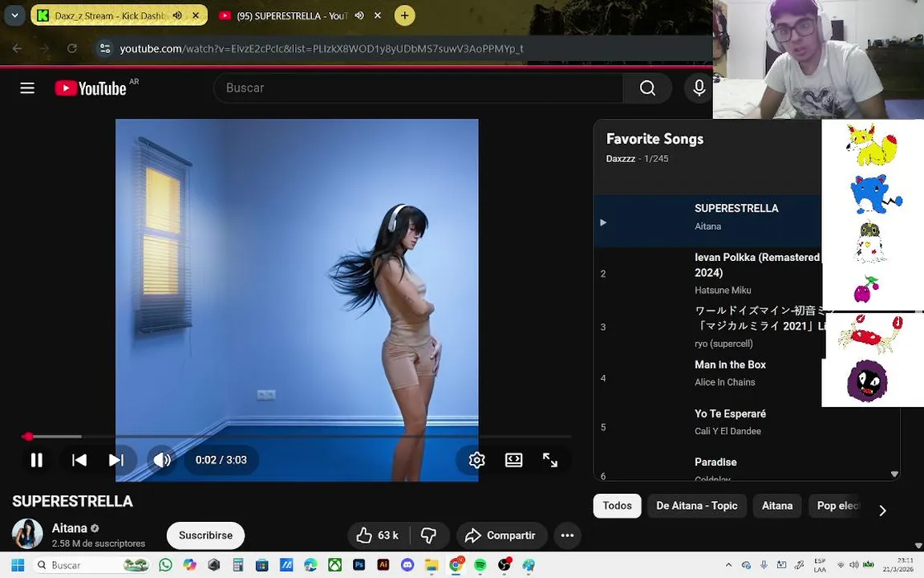Open Copilot from the taskbar

tap(189, 565)
